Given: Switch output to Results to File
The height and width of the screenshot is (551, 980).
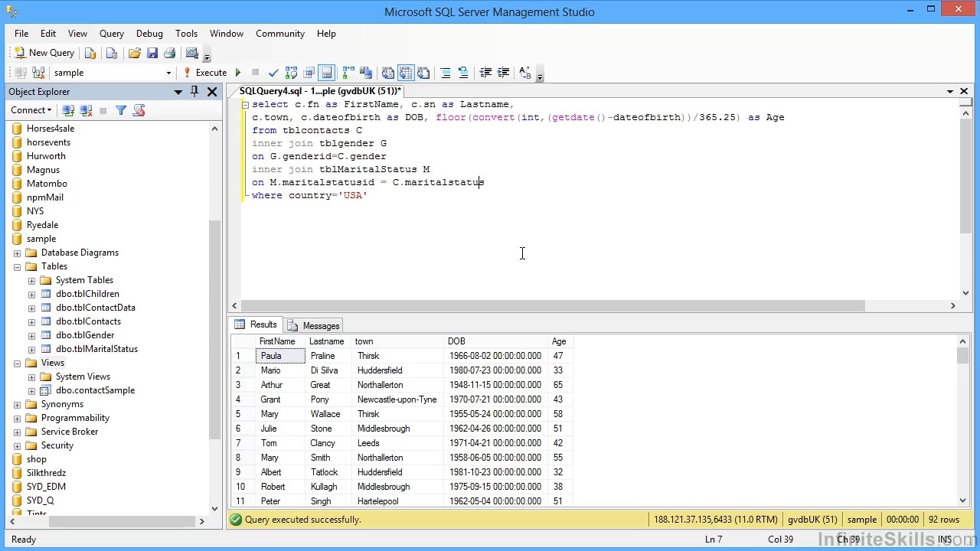Looking at the screenshot, I should [423, 73].
